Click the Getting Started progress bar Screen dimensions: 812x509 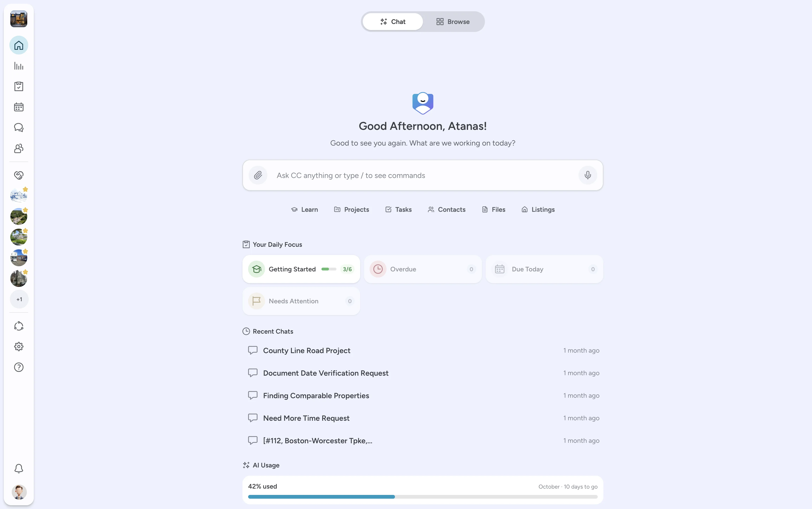pos(329,269)
